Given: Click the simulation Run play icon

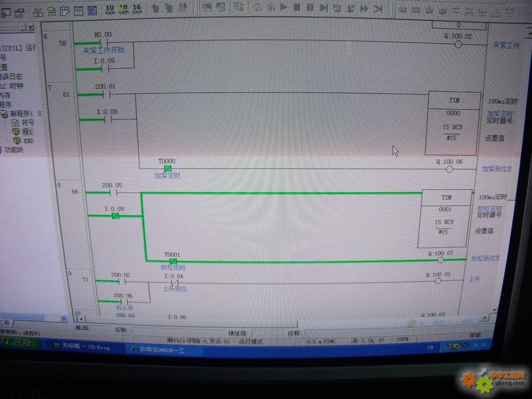Looking at the screenshot, I should coord(284,7).
